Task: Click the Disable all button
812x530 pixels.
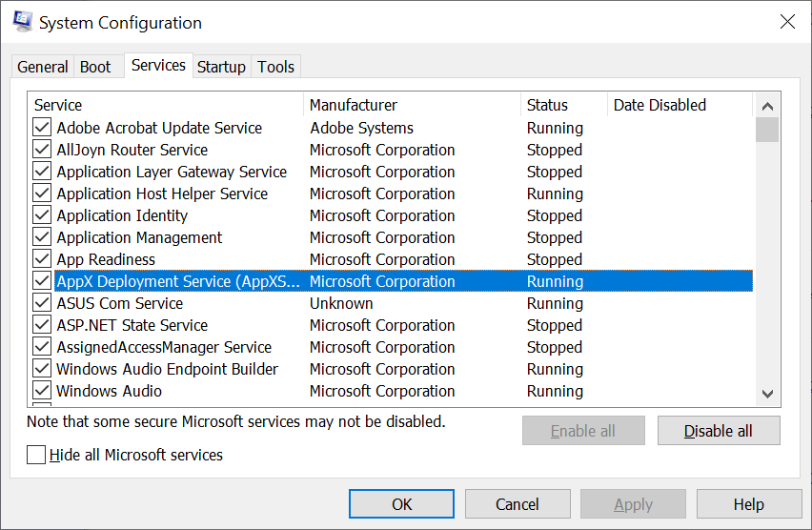Action: coord(719,431)
